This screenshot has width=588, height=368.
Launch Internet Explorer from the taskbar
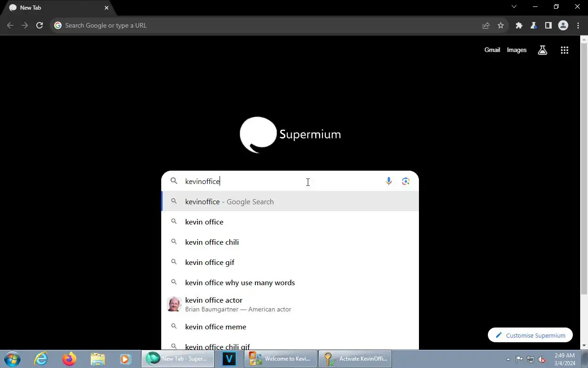41,359
